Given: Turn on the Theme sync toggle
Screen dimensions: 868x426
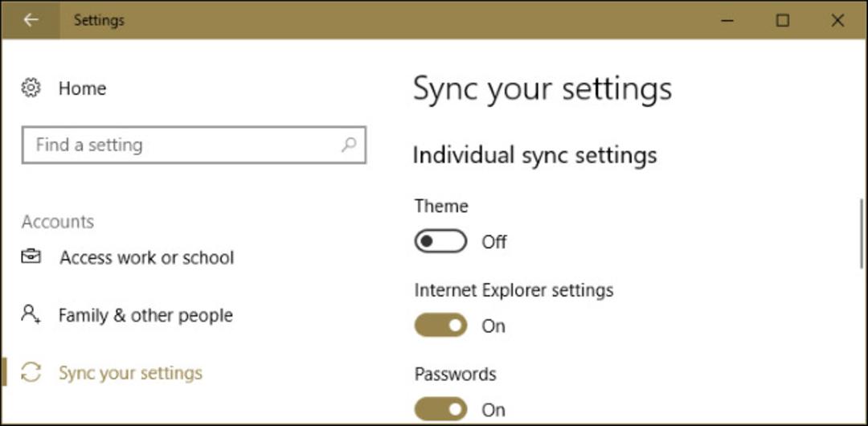Looking at the screenshot, I should (x=440, y=241).
